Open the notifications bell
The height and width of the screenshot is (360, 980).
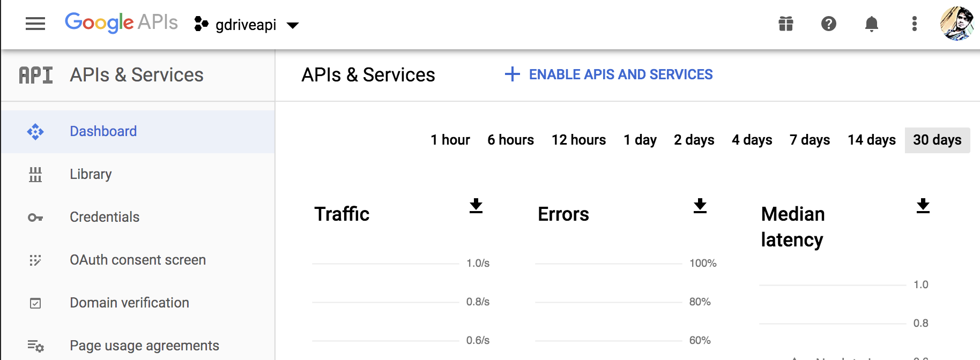coord(872,24)
